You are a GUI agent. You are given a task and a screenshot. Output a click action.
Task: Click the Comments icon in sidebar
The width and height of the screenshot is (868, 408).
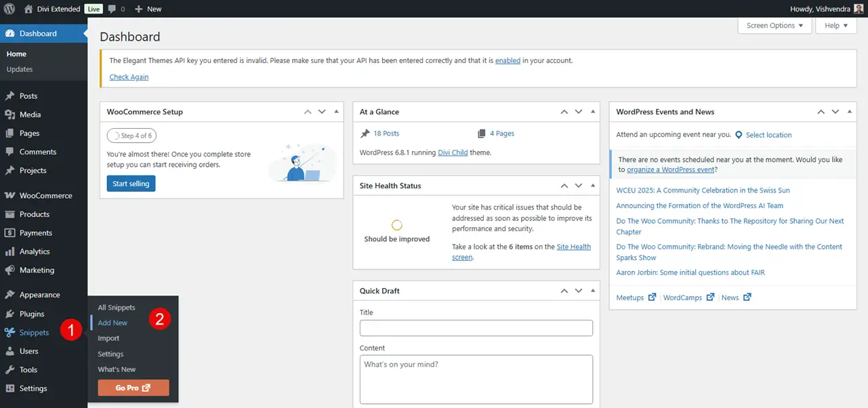[9, 152]
